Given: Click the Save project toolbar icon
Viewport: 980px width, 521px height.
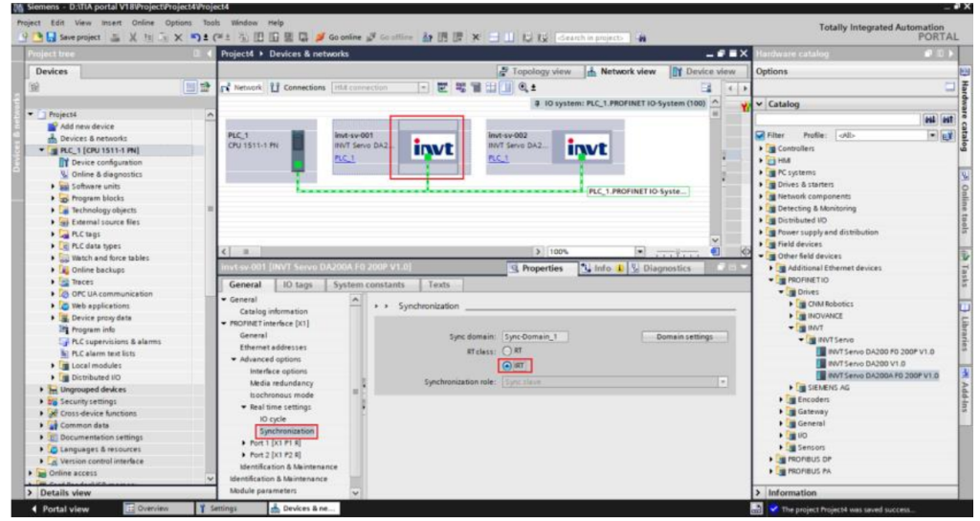Looking at the screenshot, I should (x=52, y=37).
